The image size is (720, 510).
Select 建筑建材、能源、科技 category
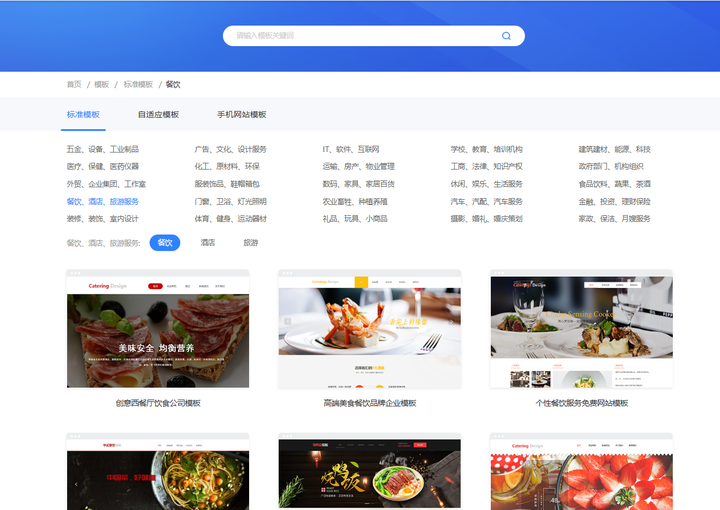(614, 149)
